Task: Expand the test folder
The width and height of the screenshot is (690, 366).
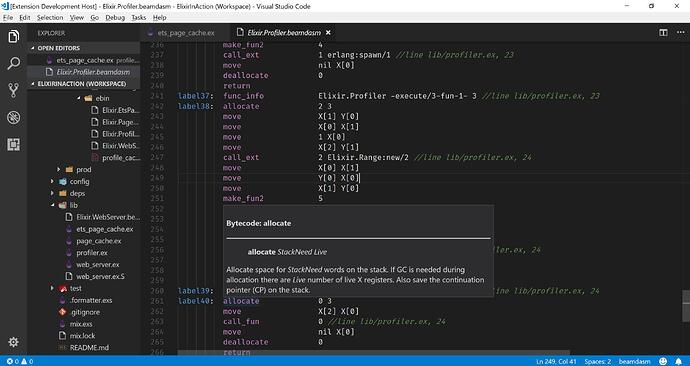Action: pyautogui.click(x=76, y=288)
